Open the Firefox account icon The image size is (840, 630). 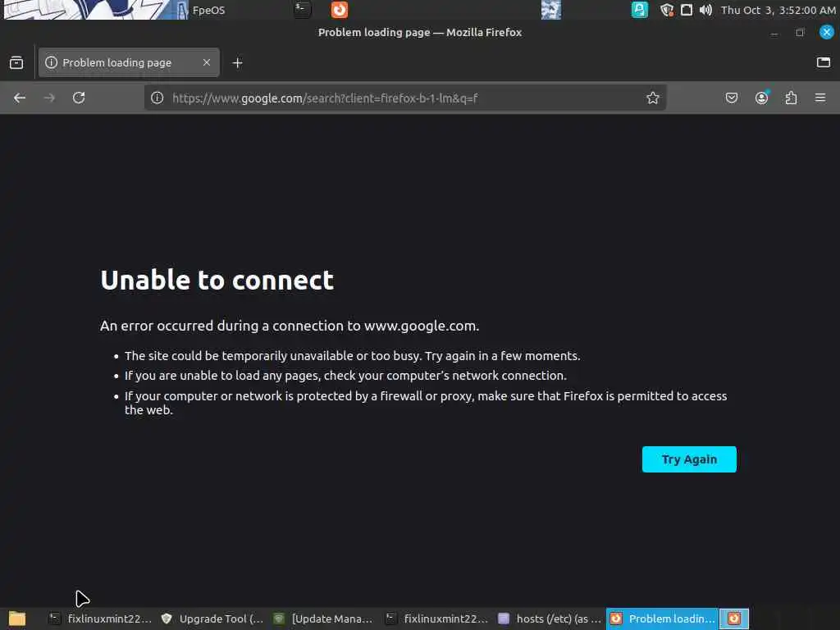click(761, 98)
